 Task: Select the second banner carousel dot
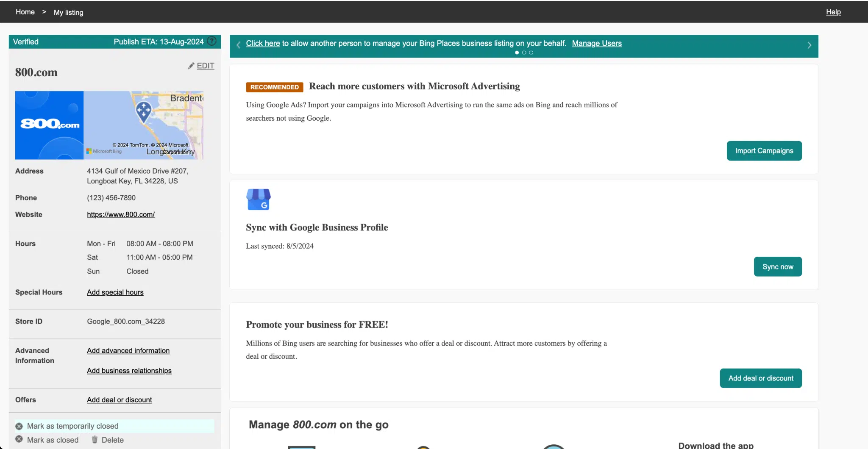[x=524, y=53]
